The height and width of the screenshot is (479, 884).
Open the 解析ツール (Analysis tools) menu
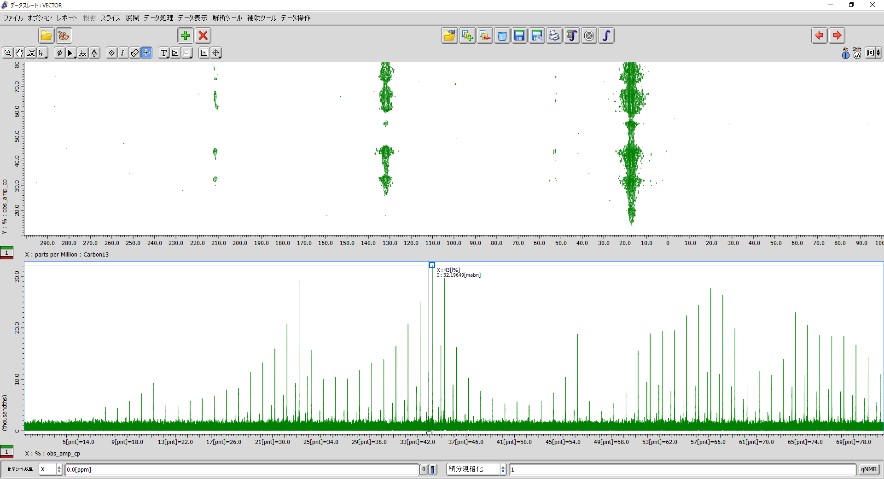coord(227,18)
